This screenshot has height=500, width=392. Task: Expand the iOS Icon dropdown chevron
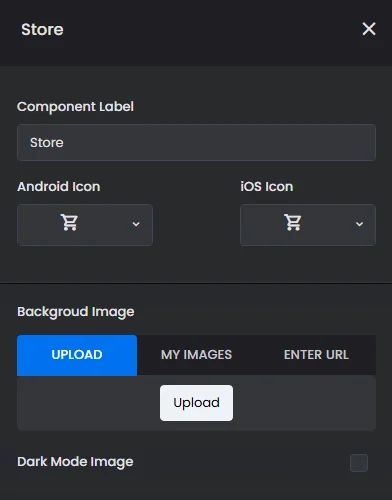pos(359,224)
